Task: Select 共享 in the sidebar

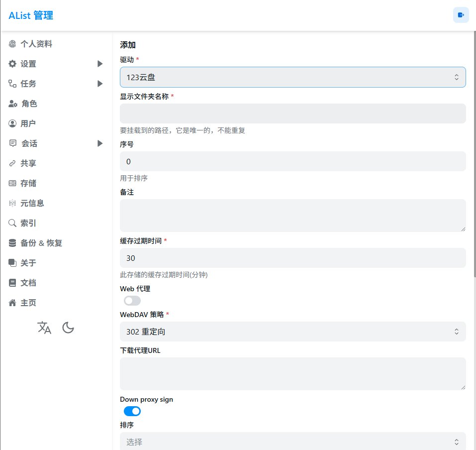Action: [x=28, y=163]
